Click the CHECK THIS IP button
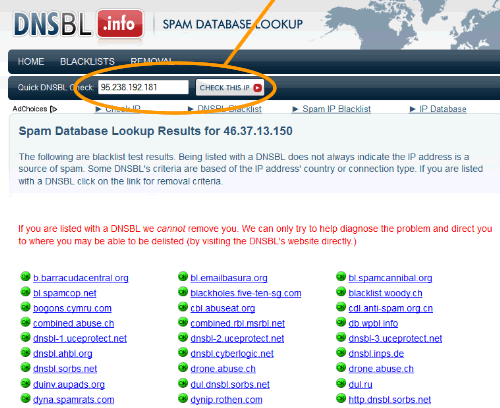Viewport: 500px width, 408px height. point(230,88)
